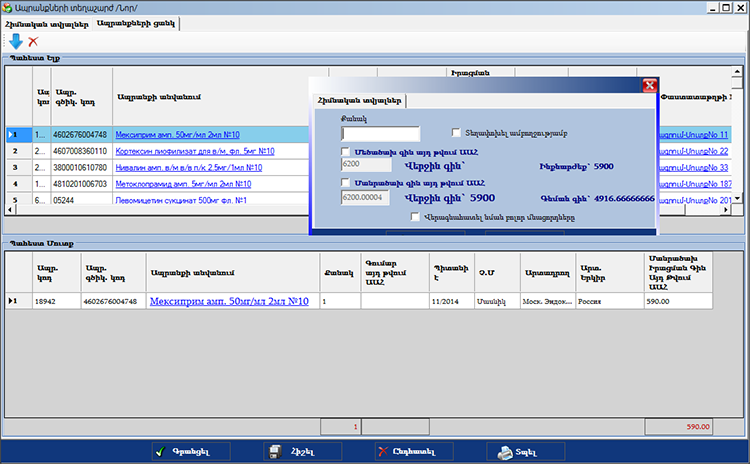
Task: Click the Мексиприм link in lower table
Action: click(228, 301)
